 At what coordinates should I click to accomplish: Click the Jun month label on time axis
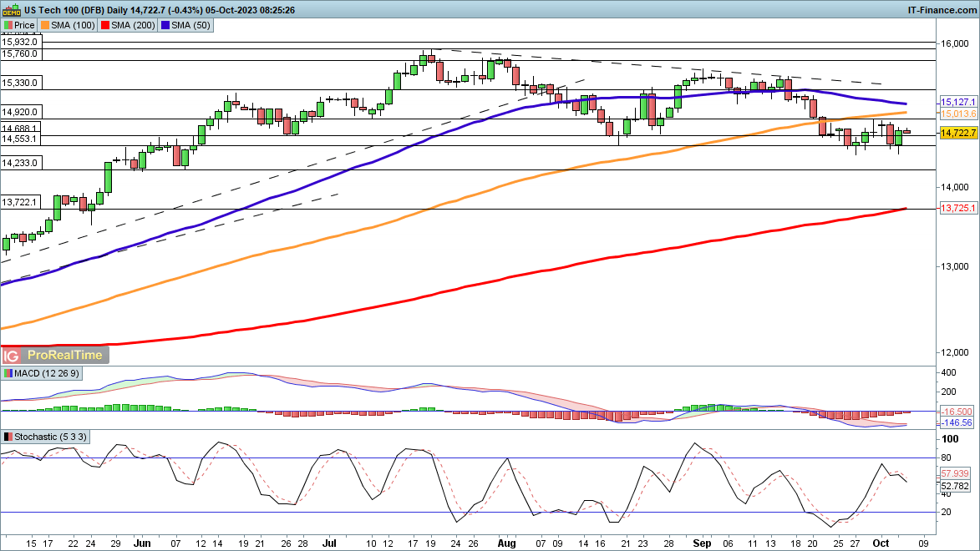click(x=142, y=543)
